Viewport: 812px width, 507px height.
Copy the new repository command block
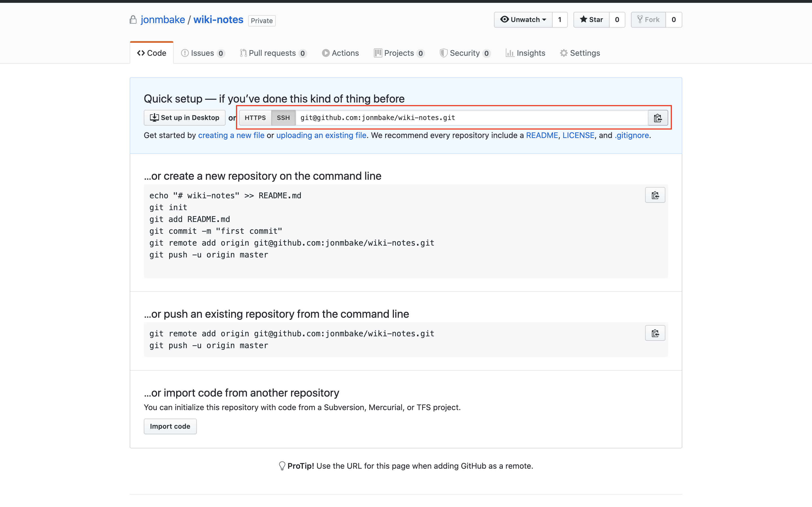(655, 195)
